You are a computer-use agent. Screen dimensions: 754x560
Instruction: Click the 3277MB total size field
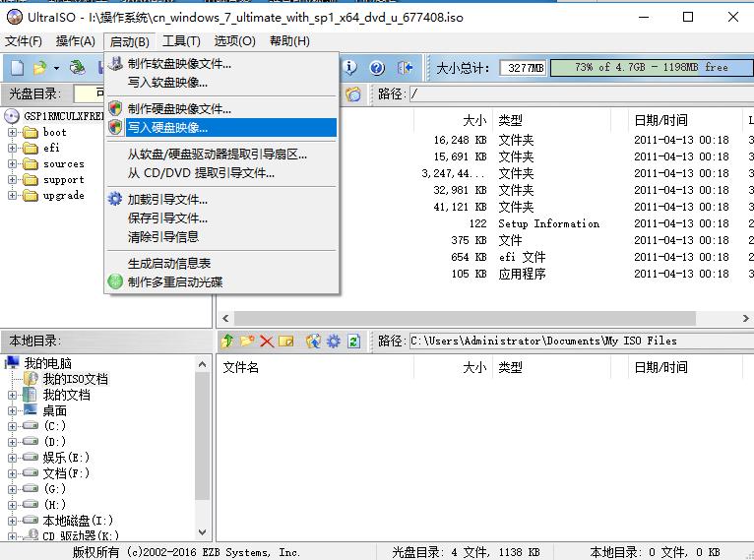point(524,68)
